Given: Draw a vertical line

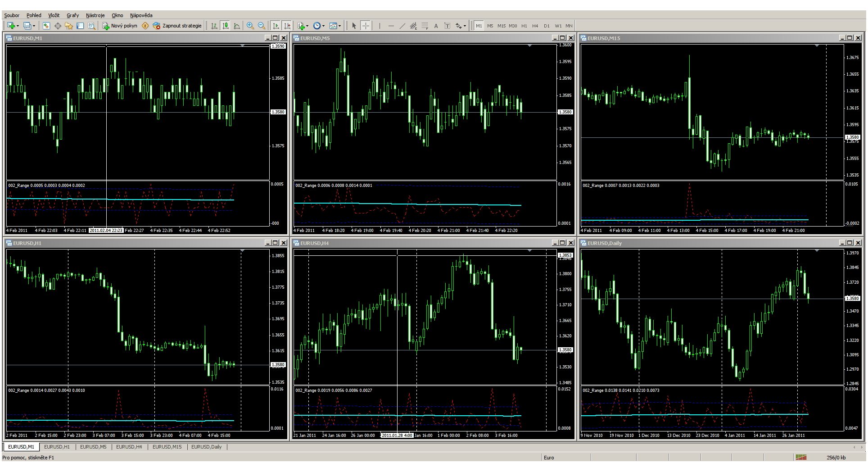Looking at the screenshot, I should click(380, 26).
